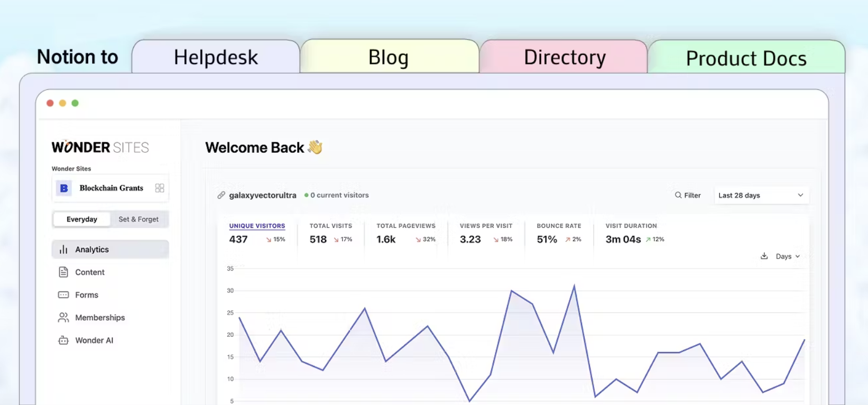Open the galaxyvectorultra site link

point(263,195)
